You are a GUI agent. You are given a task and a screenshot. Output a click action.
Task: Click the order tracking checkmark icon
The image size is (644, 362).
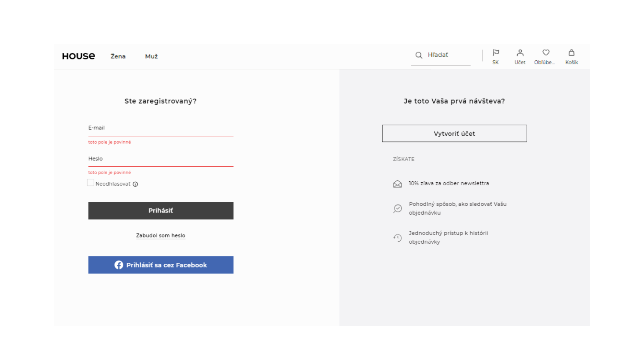pos(397,208)
